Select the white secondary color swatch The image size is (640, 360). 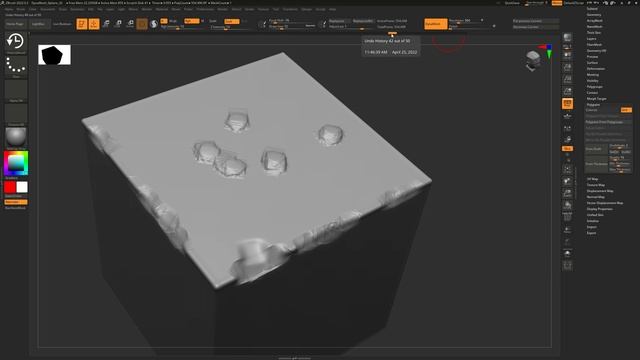click(22, 187)
